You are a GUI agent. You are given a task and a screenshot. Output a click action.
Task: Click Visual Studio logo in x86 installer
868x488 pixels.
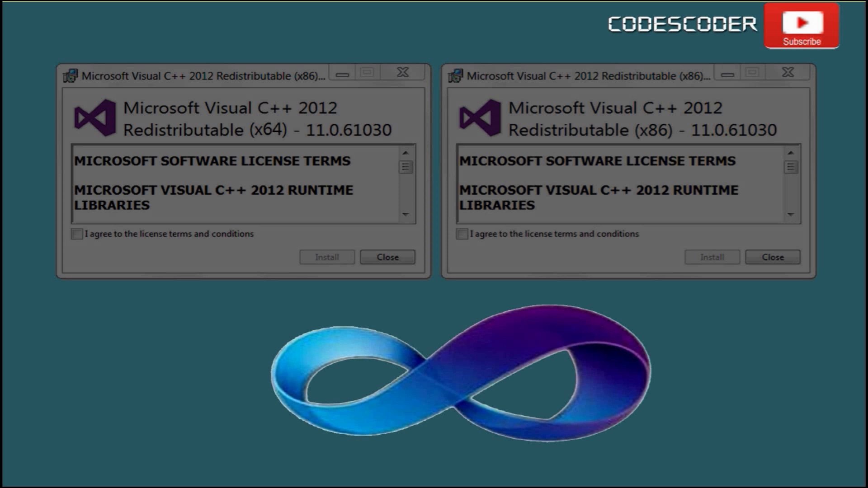[x=480, y=118]
